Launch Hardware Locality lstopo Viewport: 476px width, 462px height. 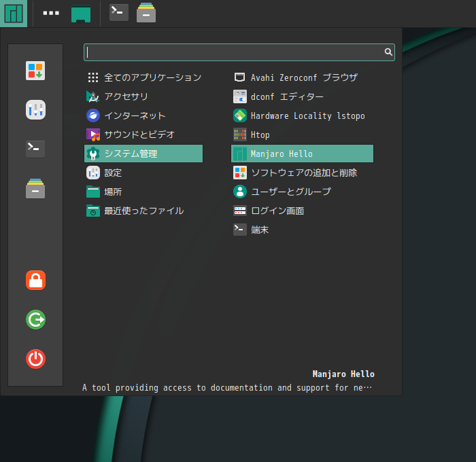[303, 115]
